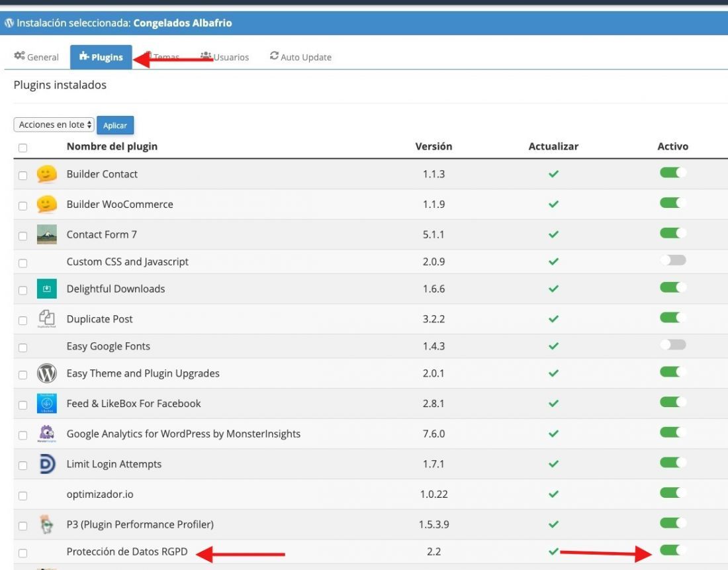The height and width of the screenshot is (570, 728).
Task: Click the update checkmark for Feed & LikeBox
Action: (x=553, y=403)
